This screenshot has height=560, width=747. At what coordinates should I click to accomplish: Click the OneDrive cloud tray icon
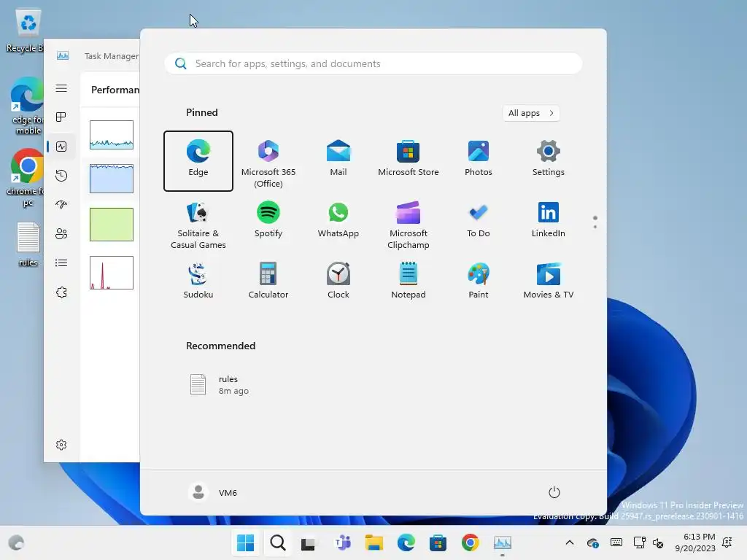592,542
